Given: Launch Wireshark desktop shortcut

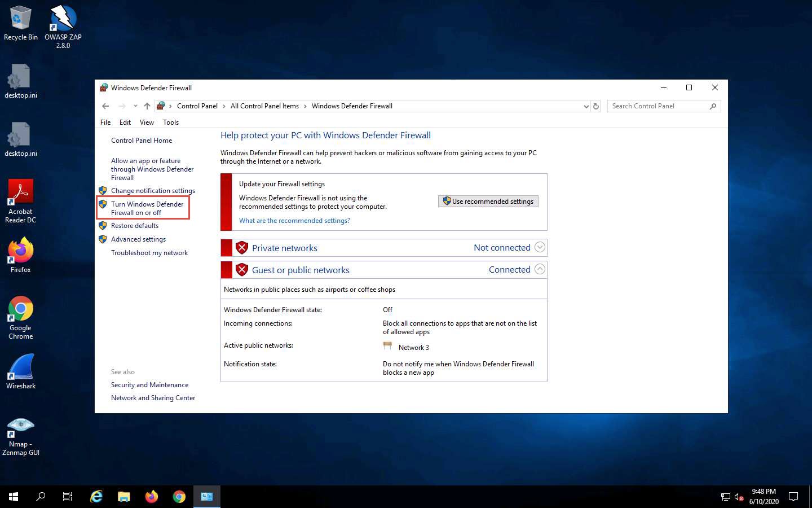Looking at the screenshot, I should pyautogui.click(x=20, y=371).
